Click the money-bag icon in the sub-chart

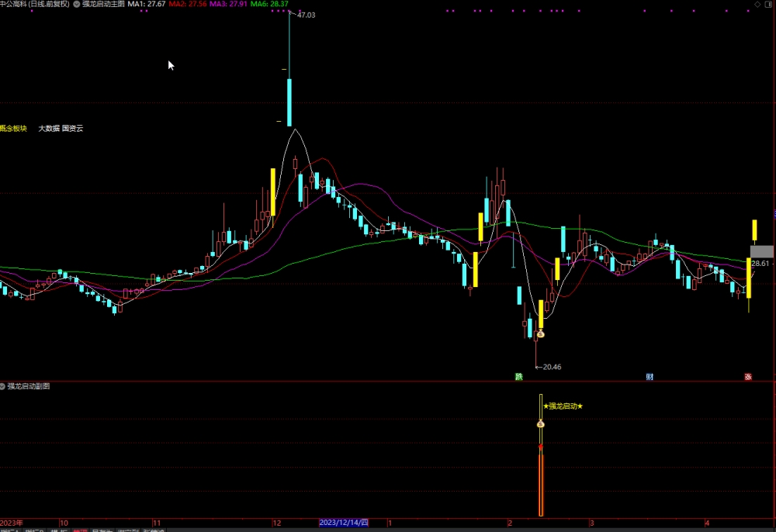pos(540,423)
